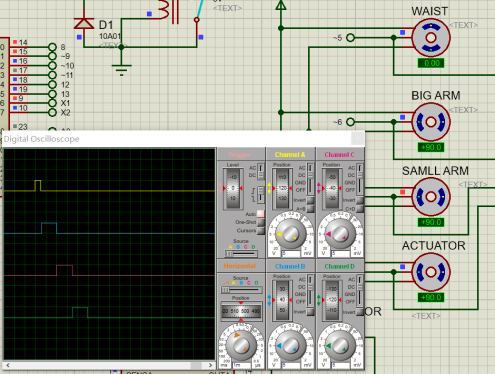This screenshot has width=495, height=374.
Task: Toggle Invert on Channel A
Action: pos(310,200)
